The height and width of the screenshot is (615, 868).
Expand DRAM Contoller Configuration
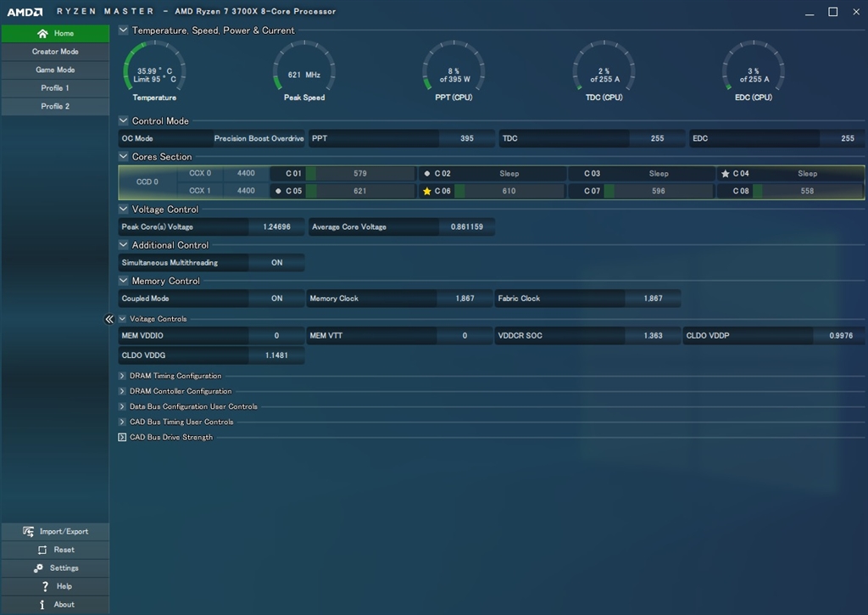[x=122, y=391]
